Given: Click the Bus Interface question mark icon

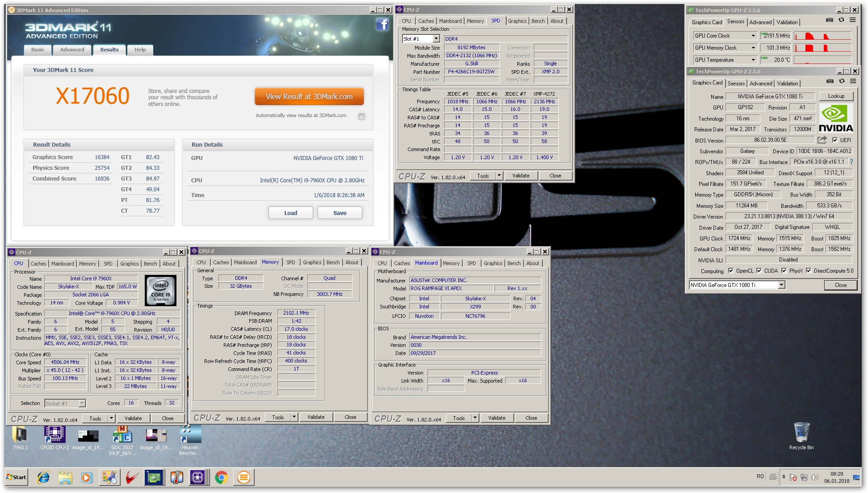Looking at the screenshot, I should coord(851,162).
